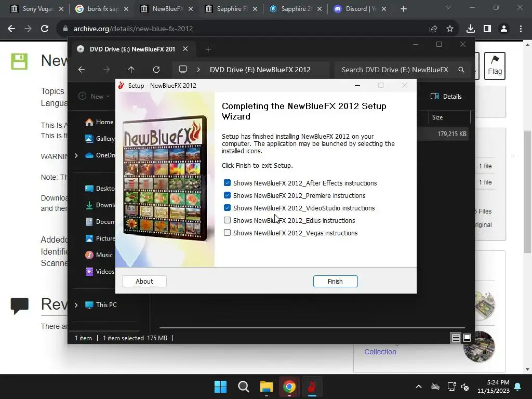This screenshot has width=532, height=399.
Task: Uncheck Premiere instructions checkbox
Action: click(228, 195)
